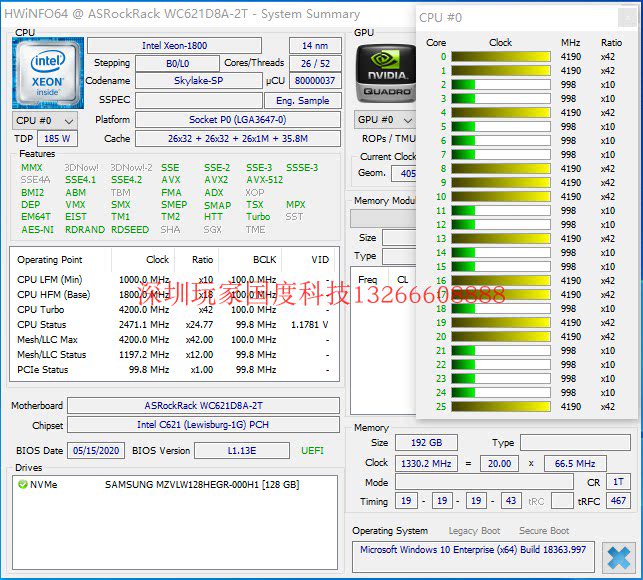Click the SSE4.2 feature label
This screenshot has width=643, height=580.
tap(126, 180)
